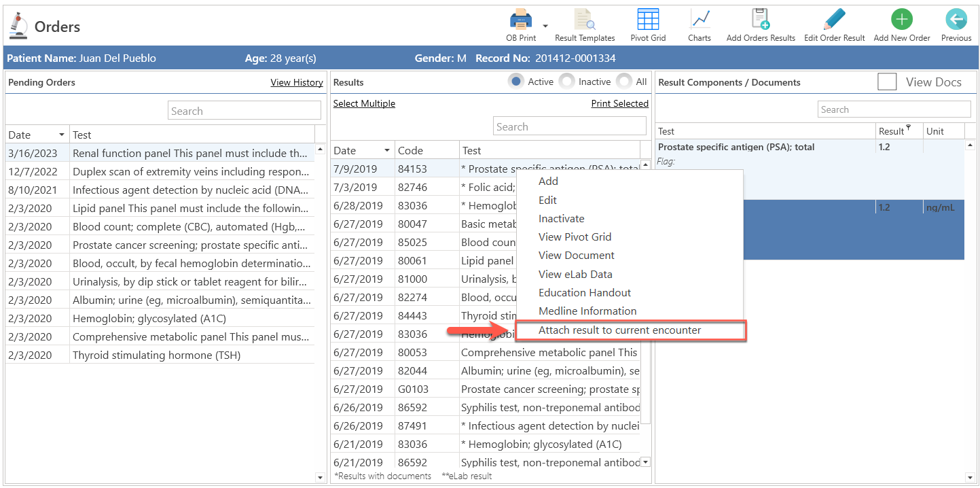Go back with Previous arrow icon
The width and height of the screenshot is (980, 488).
(x=956, y=20)
